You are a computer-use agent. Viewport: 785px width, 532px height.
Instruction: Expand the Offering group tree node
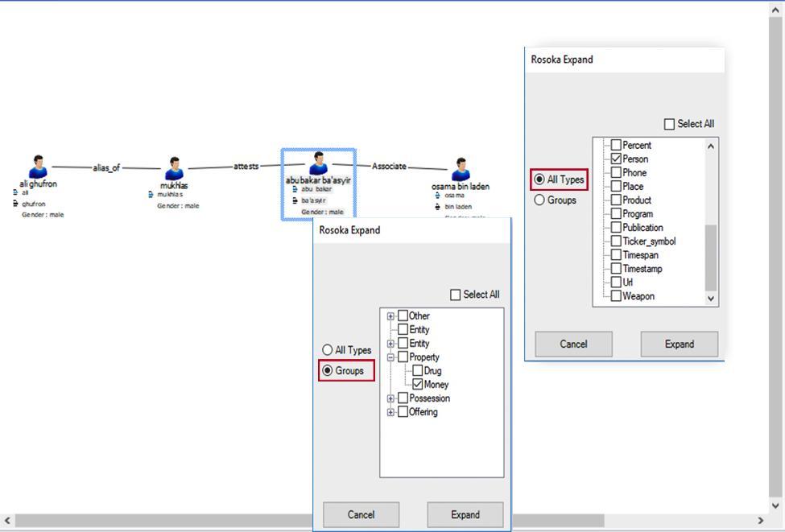click(390, 412)
